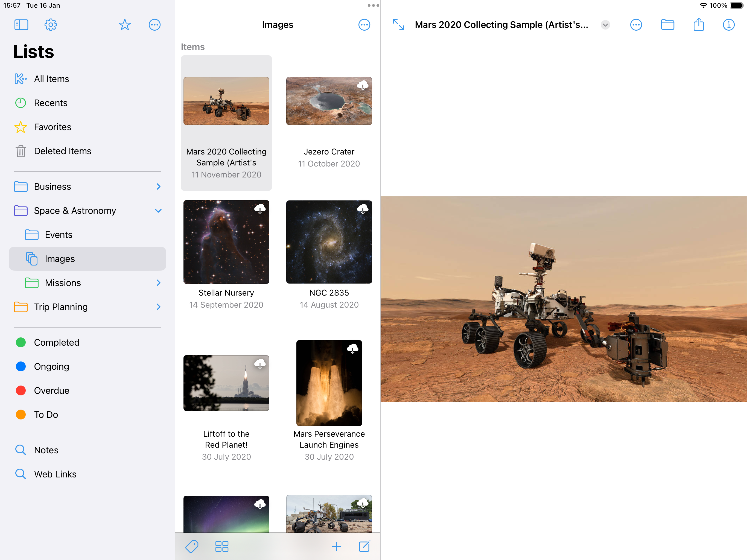
Task: Collapse the Space & Astronomy folder
Action: pos(158,211)
